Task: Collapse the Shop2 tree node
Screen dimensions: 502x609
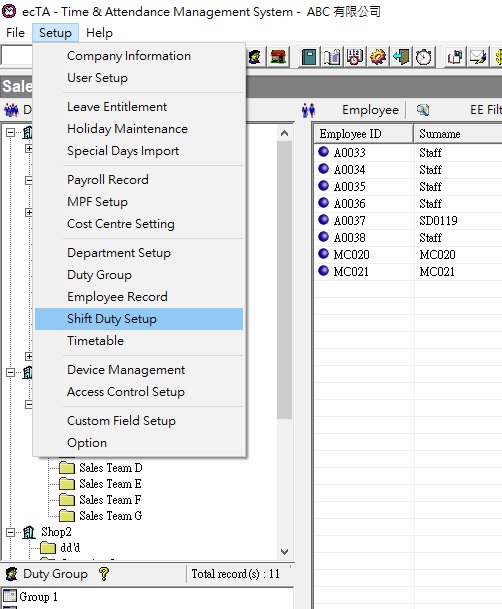Action: tap(10, 532)
